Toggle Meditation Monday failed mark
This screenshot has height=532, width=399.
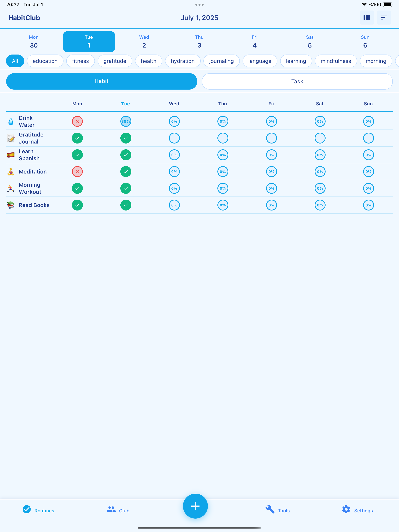coord(77,172)
